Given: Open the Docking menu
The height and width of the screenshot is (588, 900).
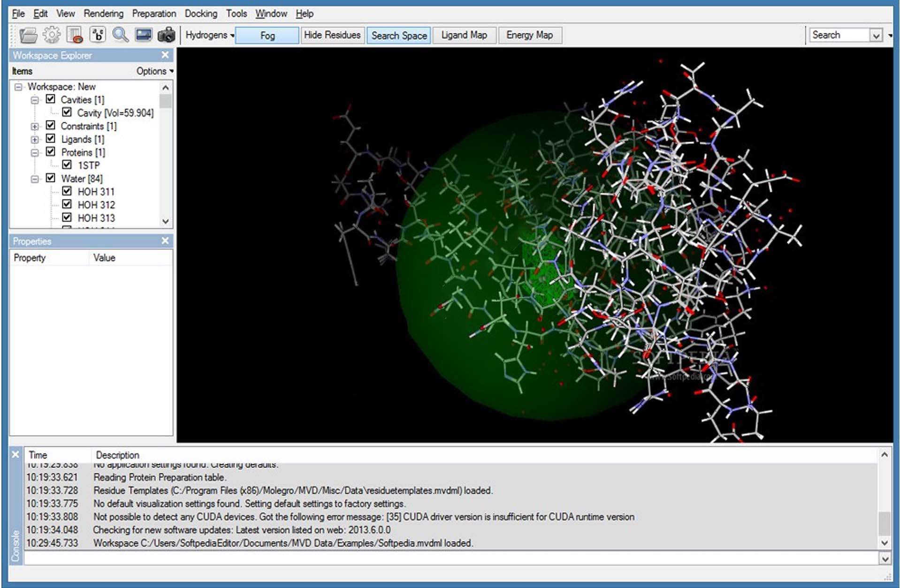Looking at the screenshot, I should 200,14.
